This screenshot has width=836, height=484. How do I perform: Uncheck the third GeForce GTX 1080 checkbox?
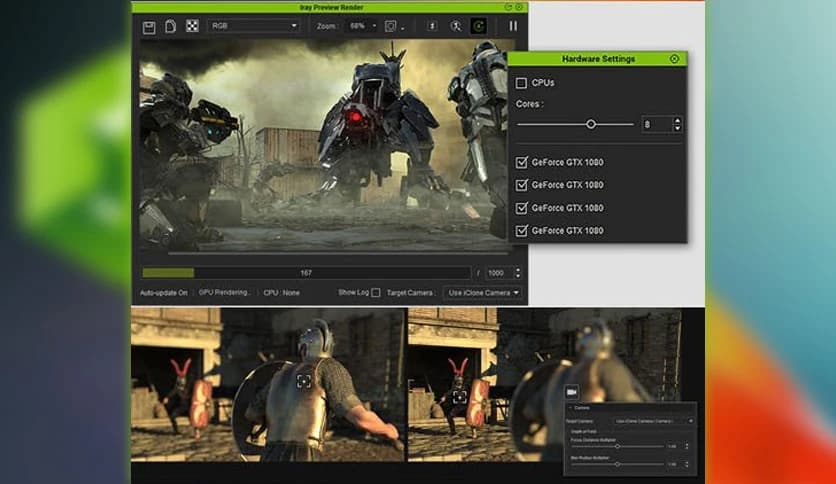pos(521,208)
